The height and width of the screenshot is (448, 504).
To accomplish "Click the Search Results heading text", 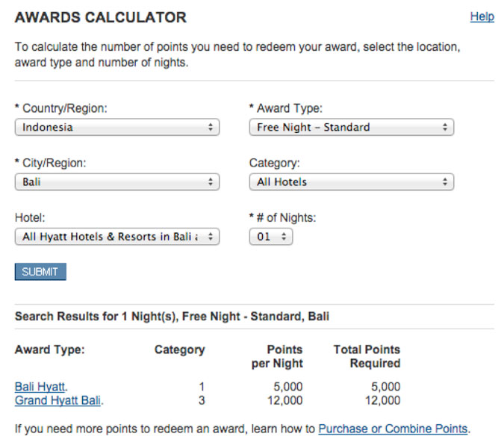I will (172, 317).
